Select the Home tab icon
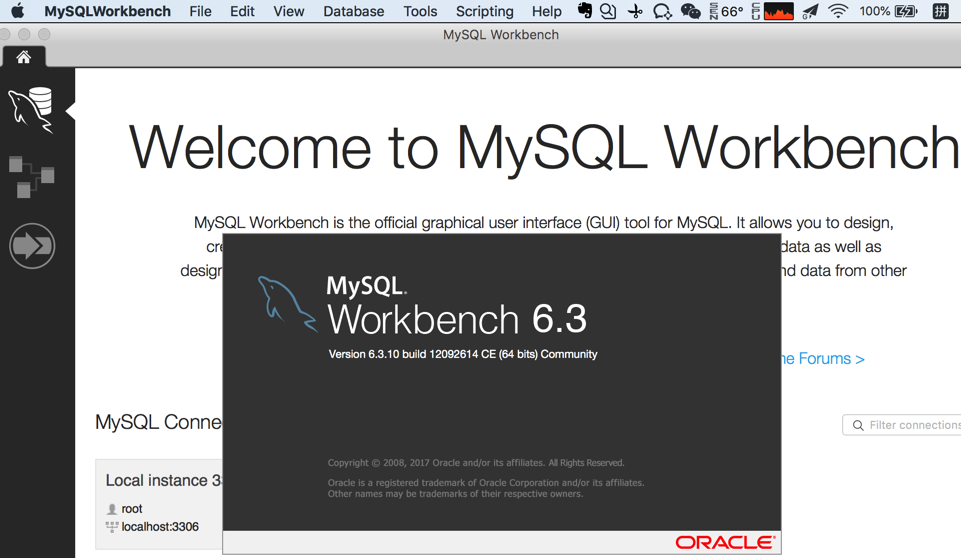The width and height of the screenshot is (961, 558). pos(23,57)
